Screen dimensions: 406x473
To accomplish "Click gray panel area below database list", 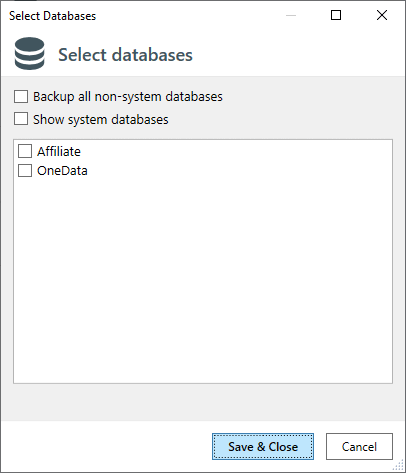I will coord(203,402).
